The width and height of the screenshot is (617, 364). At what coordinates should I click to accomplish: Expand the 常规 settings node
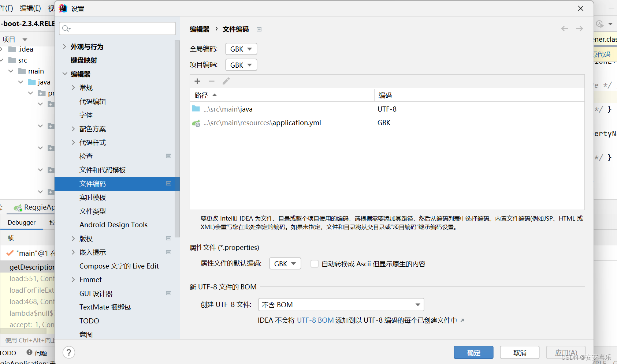point(73,87)
